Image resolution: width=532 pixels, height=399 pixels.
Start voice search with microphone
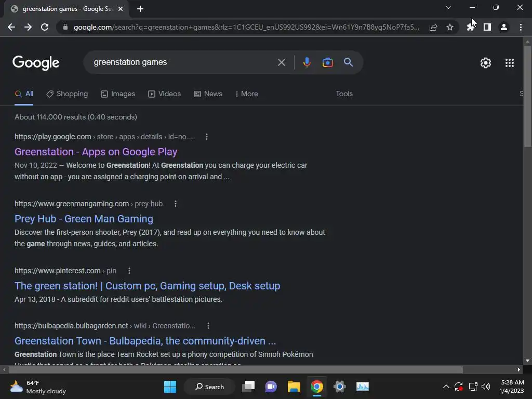[x=307, y=62]
